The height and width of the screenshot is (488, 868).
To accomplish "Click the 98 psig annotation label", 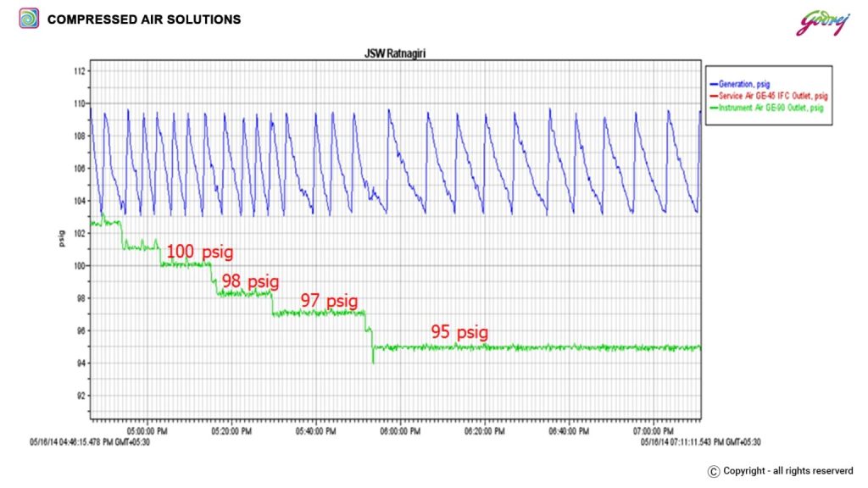I will point(251,280).
